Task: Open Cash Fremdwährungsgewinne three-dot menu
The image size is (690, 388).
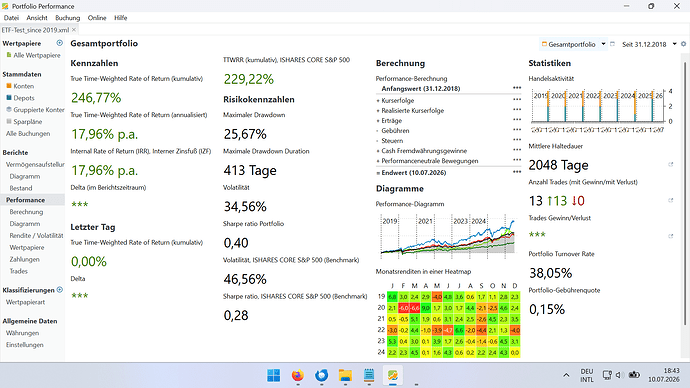Action: click(517, 150)
